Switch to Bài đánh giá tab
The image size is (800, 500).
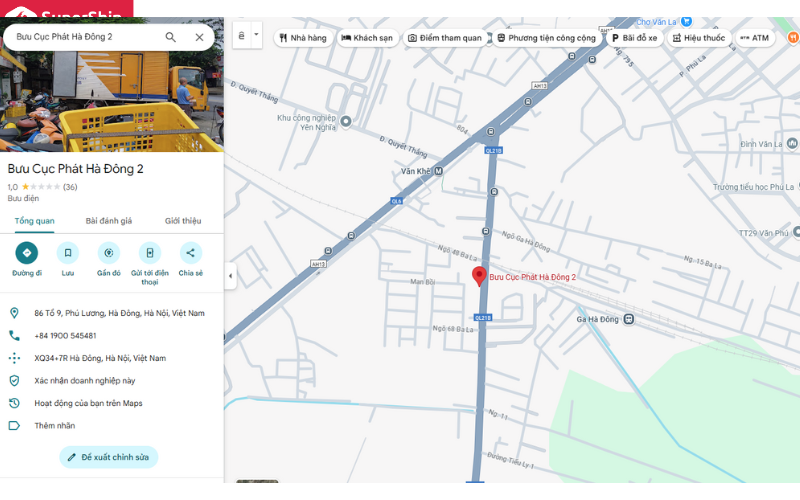point(109,221)
